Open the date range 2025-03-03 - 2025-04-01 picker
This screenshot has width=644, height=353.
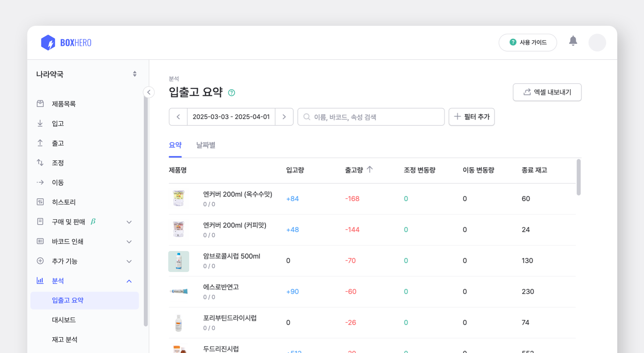(231, 117)
